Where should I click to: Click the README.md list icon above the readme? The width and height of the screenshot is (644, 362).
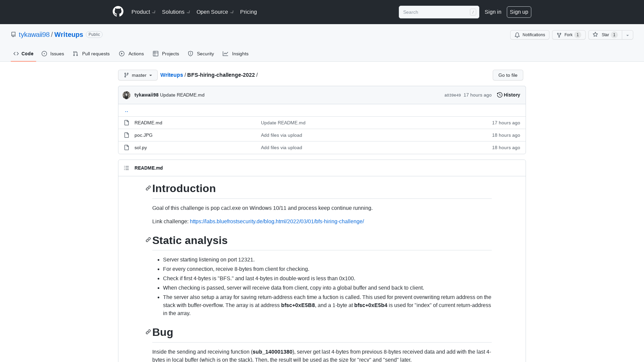126,168
